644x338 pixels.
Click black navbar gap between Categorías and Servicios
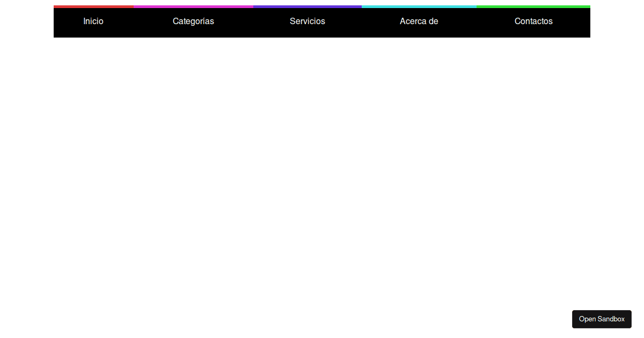(x=252, y=23)
